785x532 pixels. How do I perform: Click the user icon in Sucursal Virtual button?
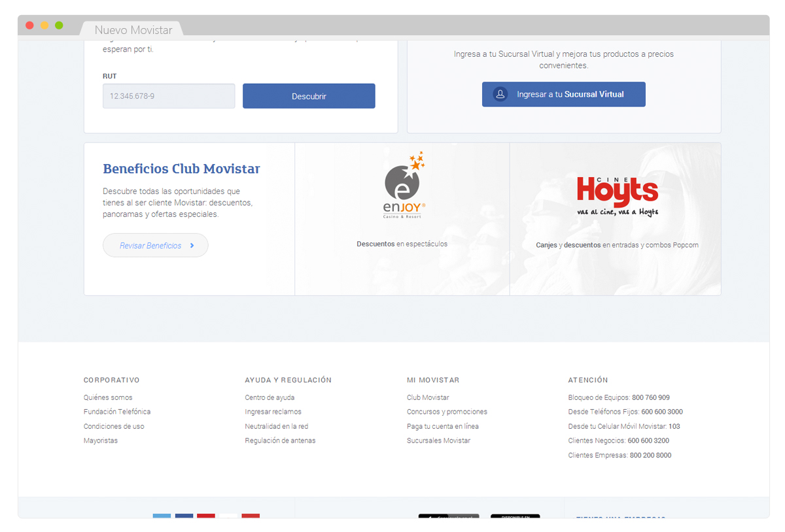pos(500,94)
